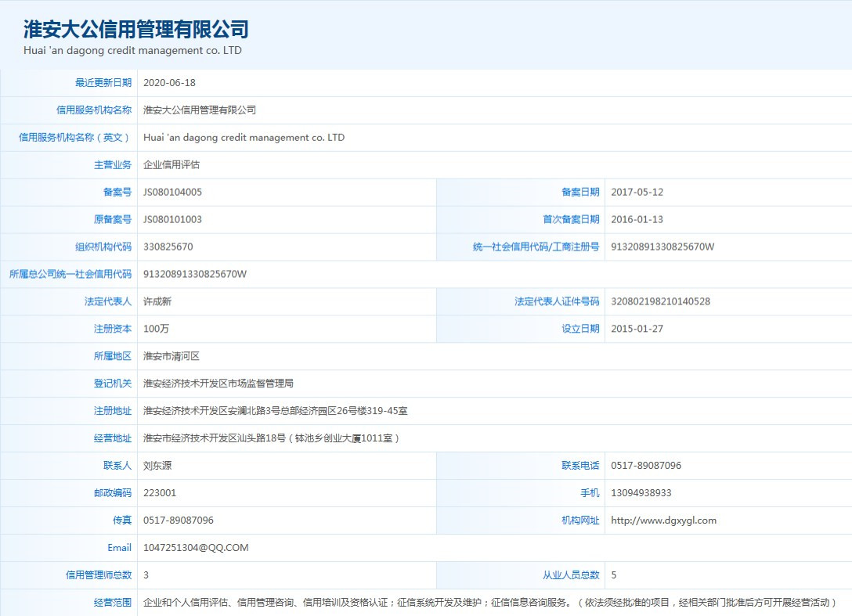This screenshot has height=616, width=852.
Task: Open the website link http://www.dgxygl.com
Action: point(664,520)
